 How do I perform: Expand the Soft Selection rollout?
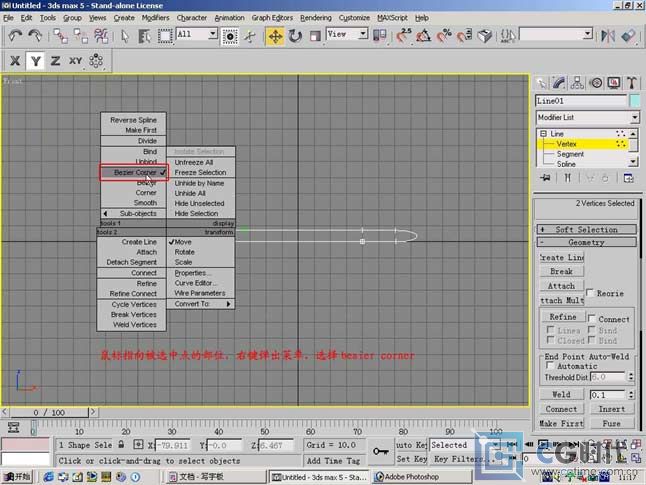click(x=586, y=230)
